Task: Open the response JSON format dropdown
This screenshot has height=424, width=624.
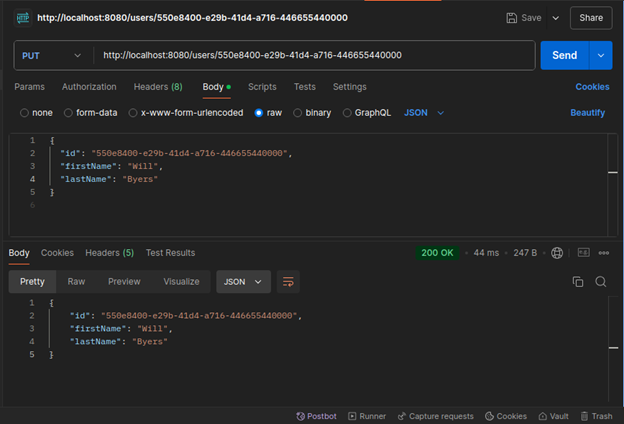Action: (x=243, y=282)
